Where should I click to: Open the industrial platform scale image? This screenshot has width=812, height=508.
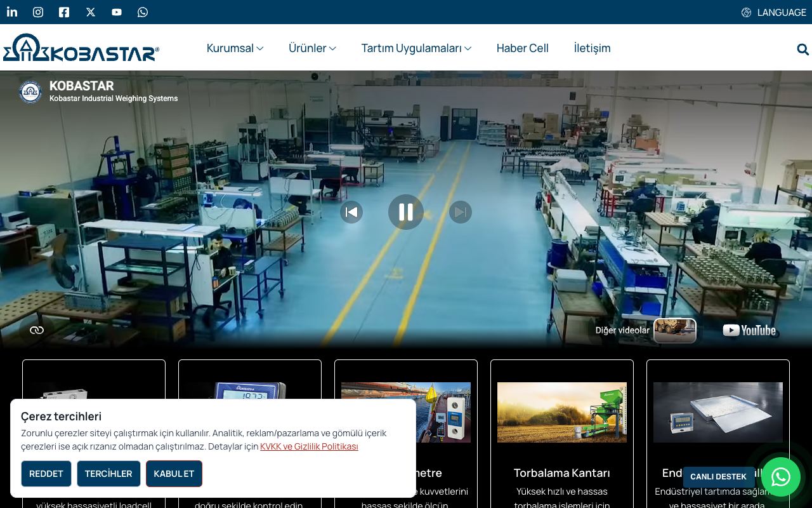[x=718, y=412]
